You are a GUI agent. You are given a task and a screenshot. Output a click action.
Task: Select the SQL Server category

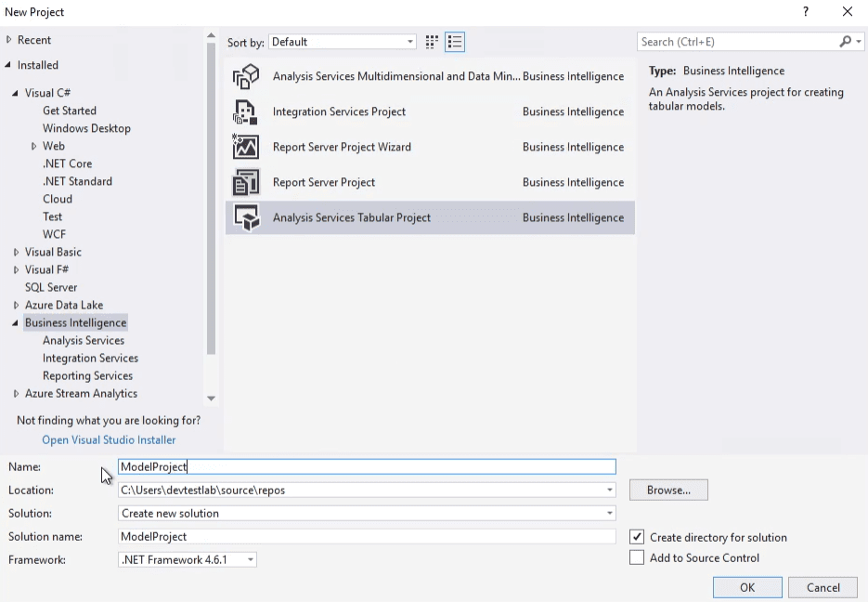(x=51, y=287)
